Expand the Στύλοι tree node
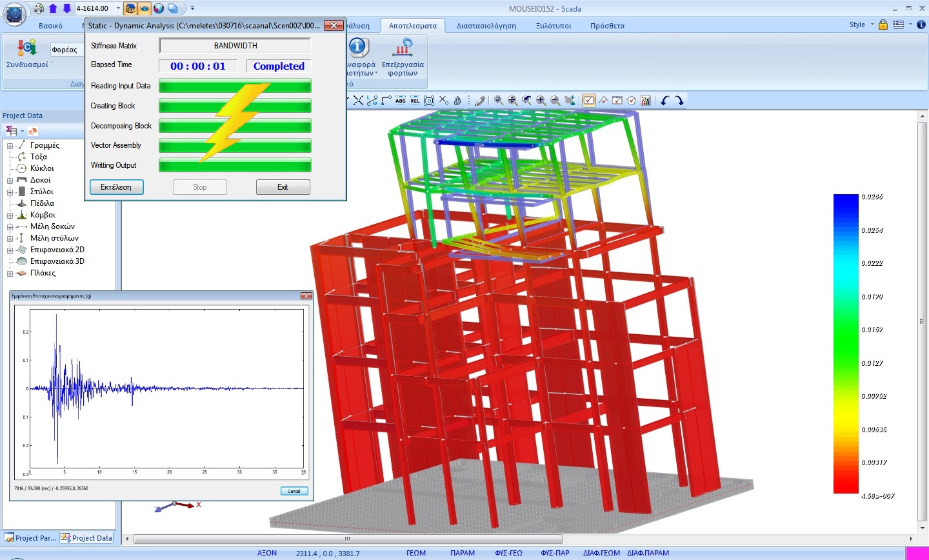 coord(10,192)
